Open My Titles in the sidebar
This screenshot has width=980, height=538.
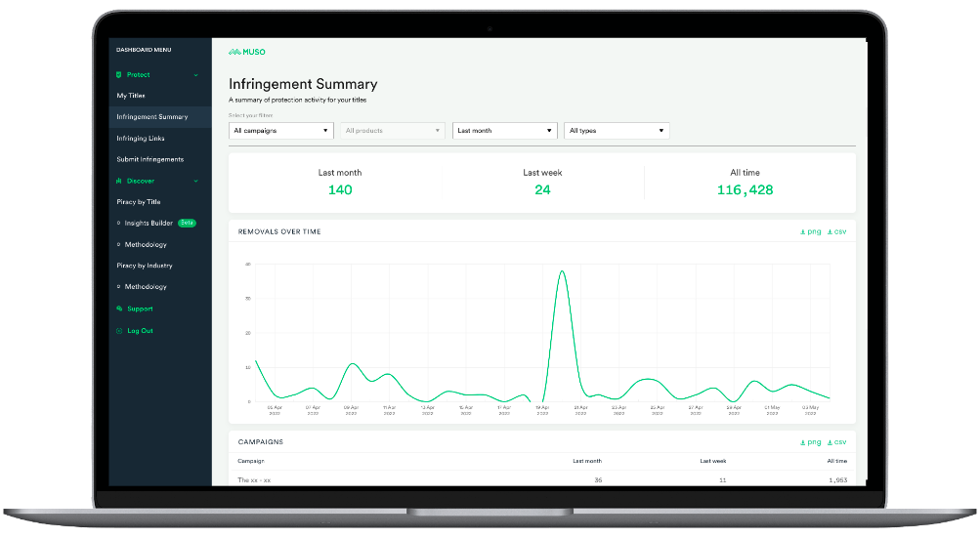pyautogui.click(x=131, y=96)
